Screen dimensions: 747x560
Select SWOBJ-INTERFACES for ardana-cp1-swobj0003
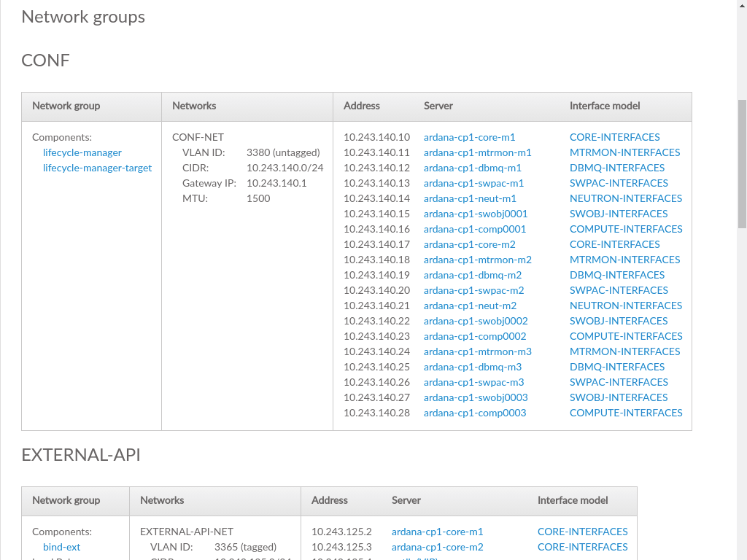tap(619, 397)
